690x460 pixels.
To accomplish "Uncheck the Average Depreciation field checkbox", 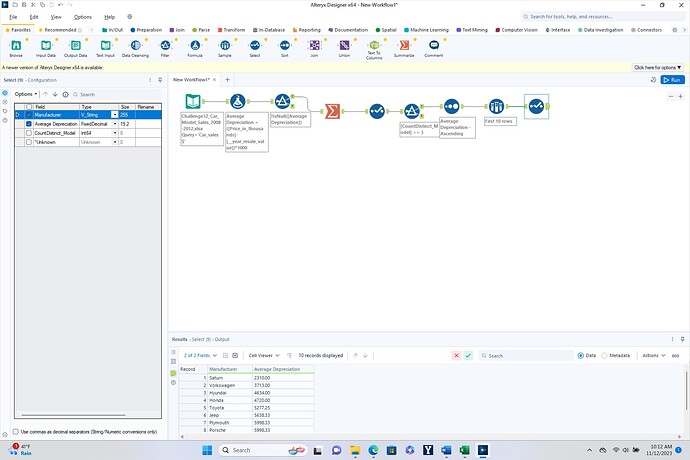I will tap(29, 124).
